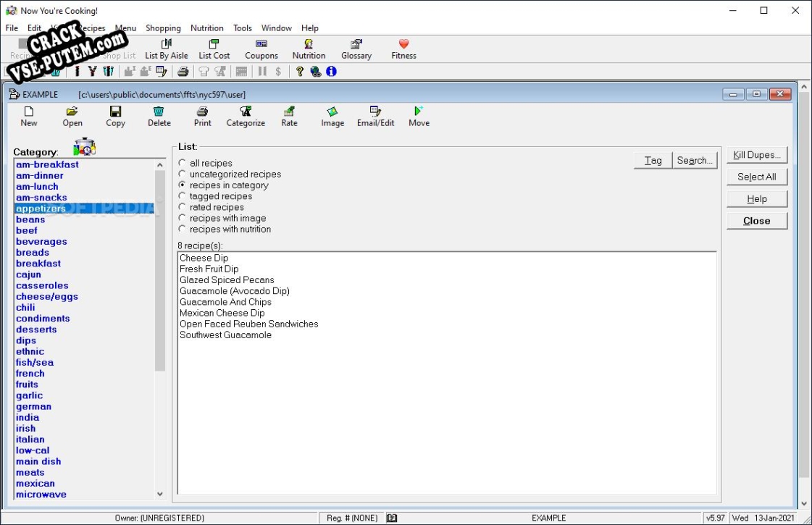Open the selected recipe
This screenshot has width=812, height=525.
point(72,117)
